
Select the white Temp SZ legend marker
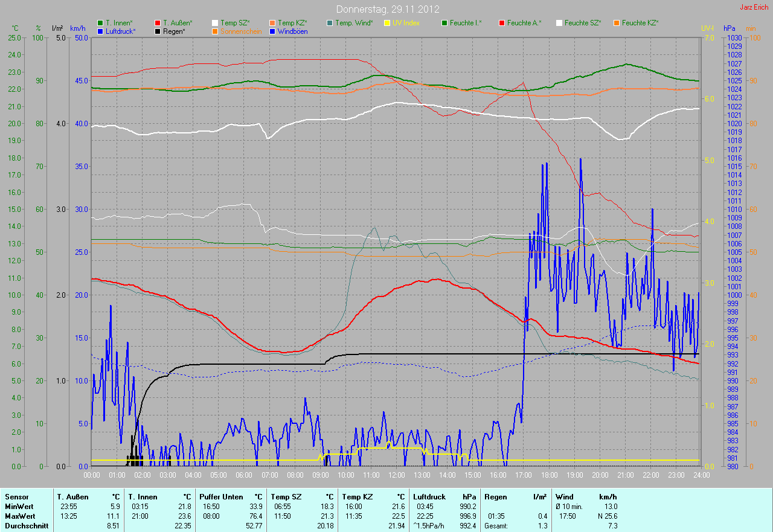[215, 23]
